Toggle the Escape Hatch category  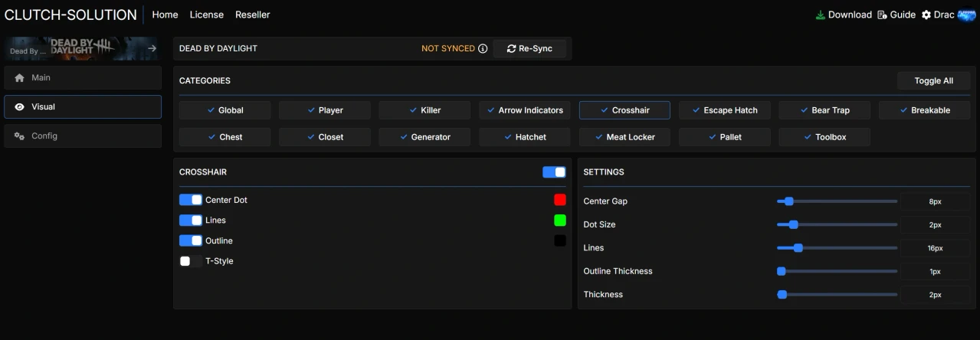pos(724,110)
